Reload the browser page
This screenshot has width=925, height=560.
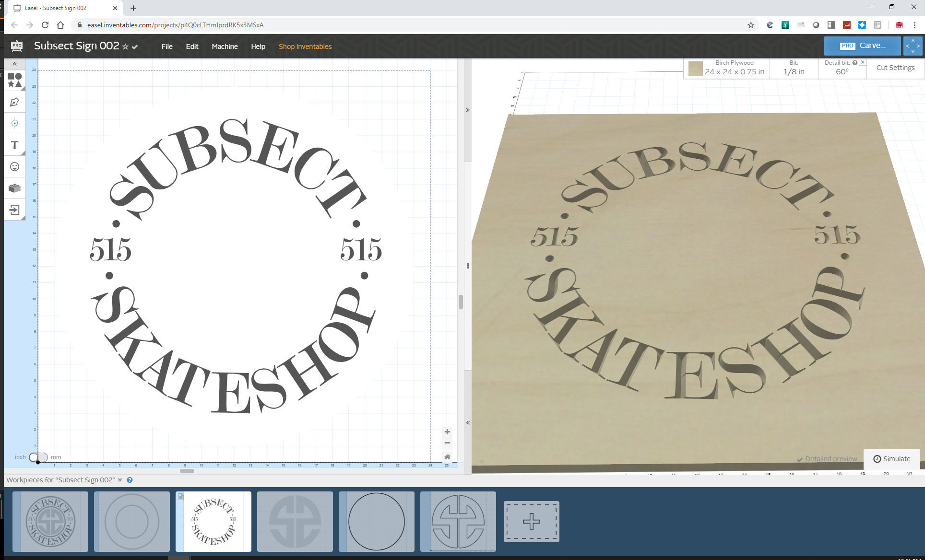pyautogui.click(x=45, y=25)
